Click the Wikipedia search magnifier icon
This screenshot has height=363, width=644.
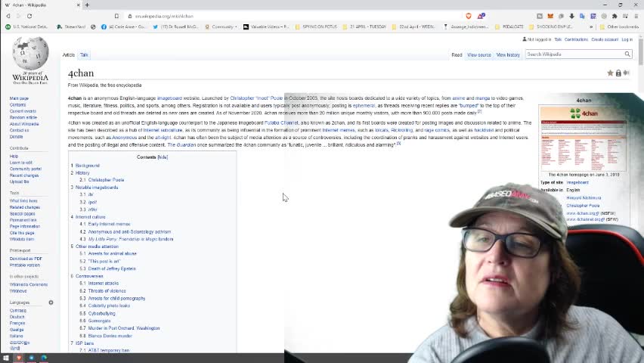click(x=627, y=54)
